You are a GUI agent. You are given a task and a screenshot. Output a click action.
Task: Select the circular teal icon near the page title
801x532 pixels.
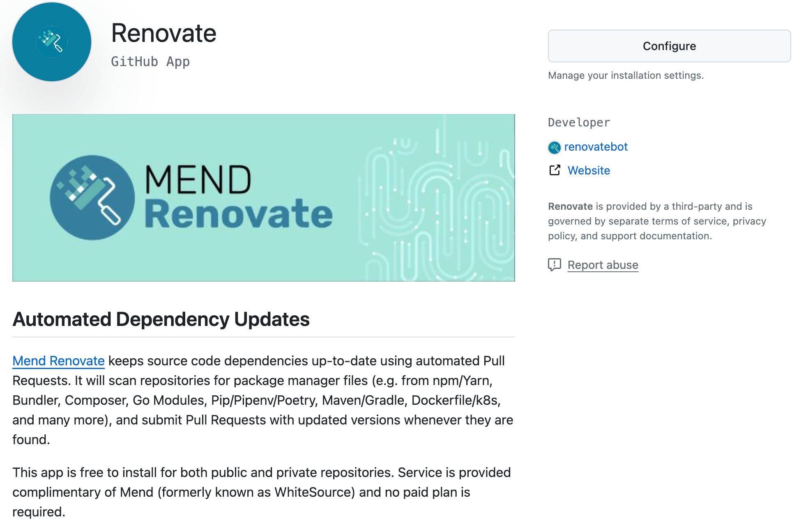(x=51, y=41)
